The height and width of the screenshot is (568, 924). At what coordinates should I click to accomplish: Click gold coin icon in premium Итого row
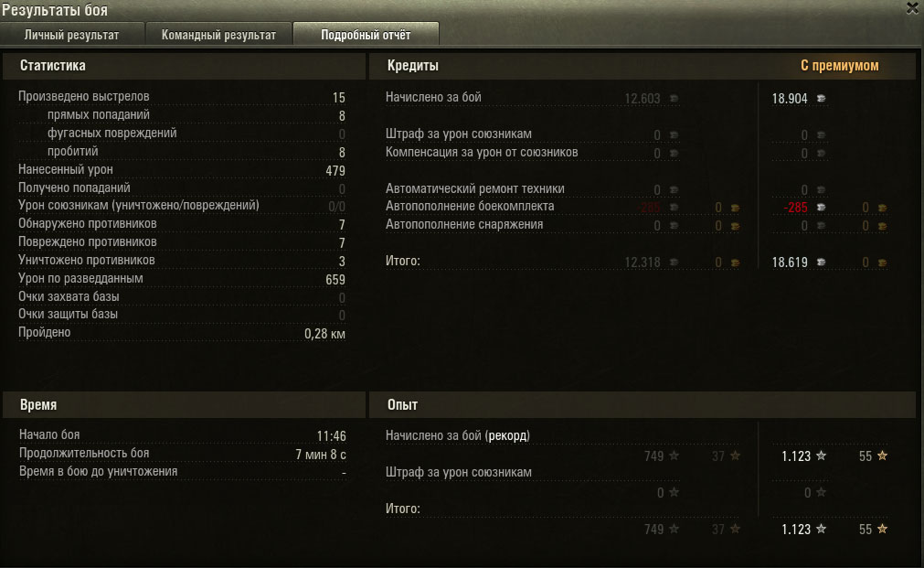click(882, 263)
